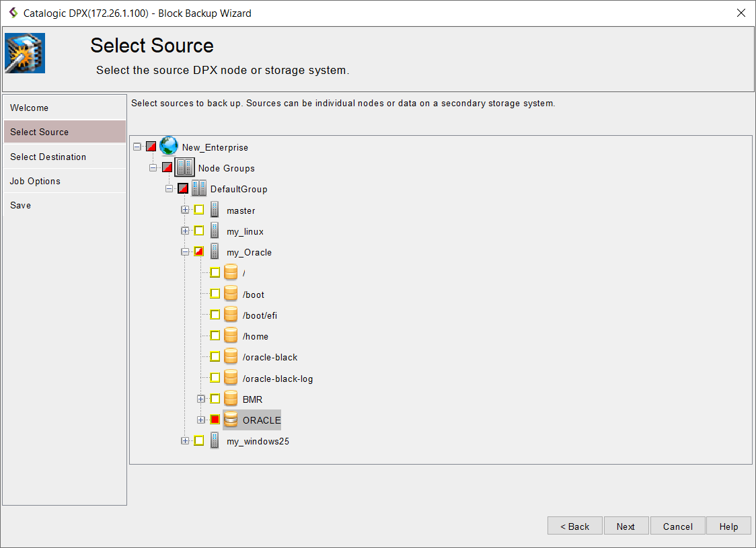Expand the my_windows25 node
The height and width of the screenshot is (548, 756).
point(185,441)
